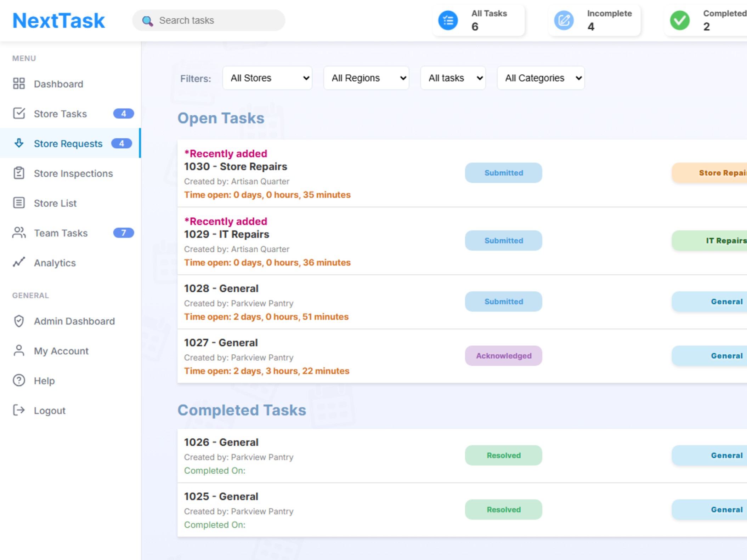Click Acknowledged status on task 1027
Image resolution: width=747 pixels, height=560 pixels.
[x=503, y=356]
